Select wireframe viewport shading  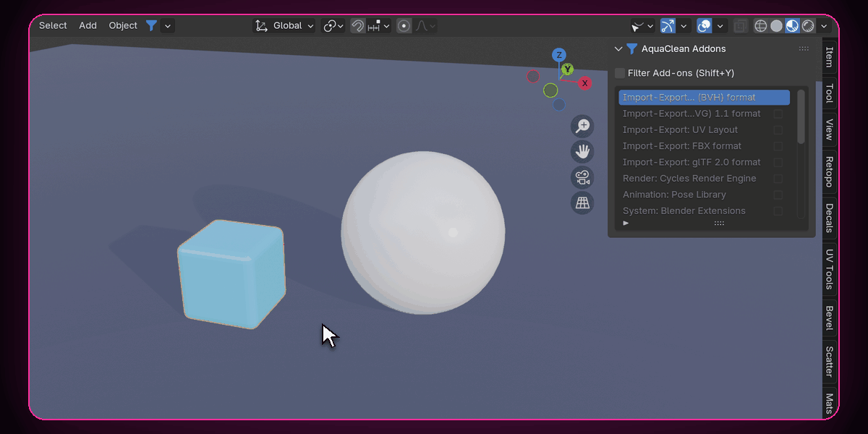(761, 25)
